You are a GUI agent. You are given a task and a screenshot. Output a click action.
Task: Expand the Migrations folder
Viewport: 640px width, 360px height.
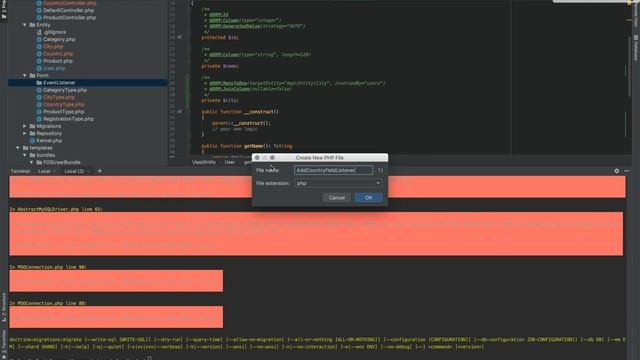coord(24,126)
